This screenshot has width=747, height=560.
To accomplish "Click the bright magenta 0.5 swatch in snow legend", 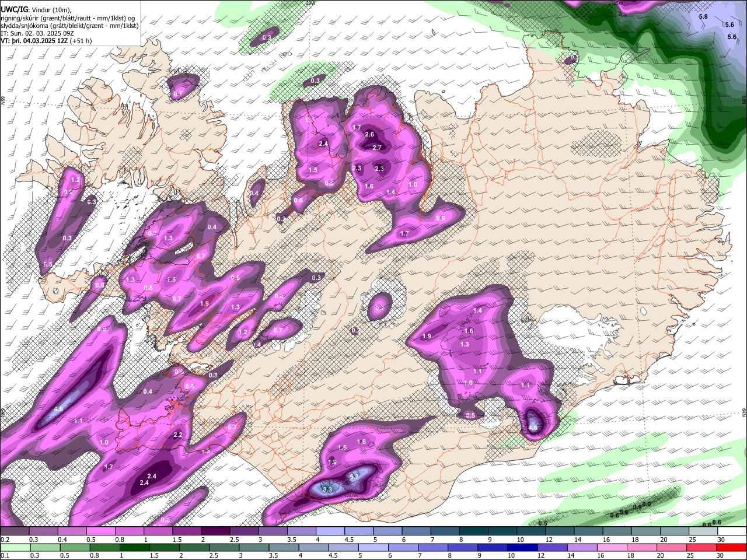I will 100,531.
